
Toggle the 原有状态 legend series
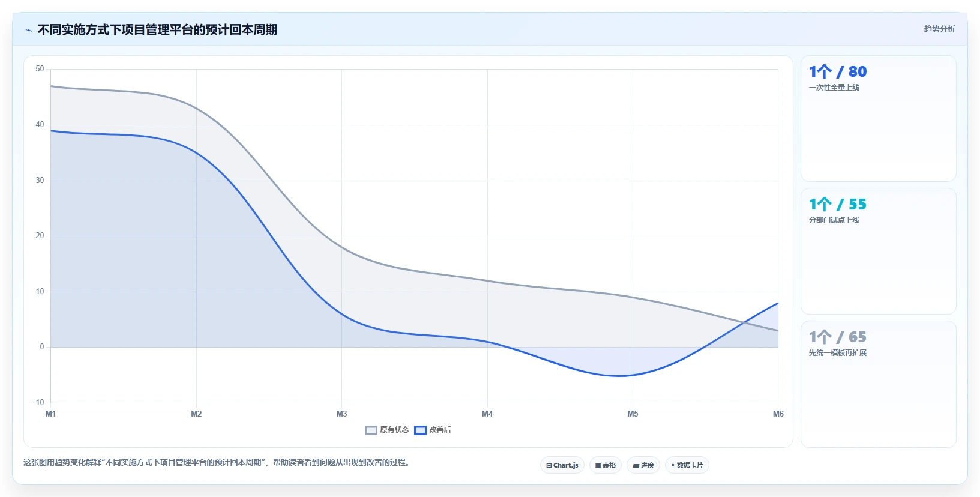387,430
